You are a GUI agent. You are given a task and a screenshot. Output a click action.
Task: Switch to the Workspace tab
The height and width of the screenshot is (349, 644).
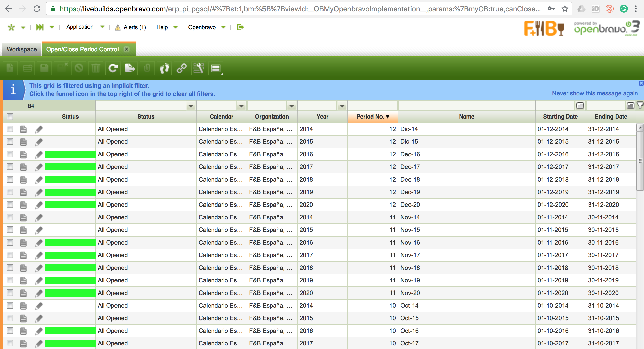[x=22, y=49]
